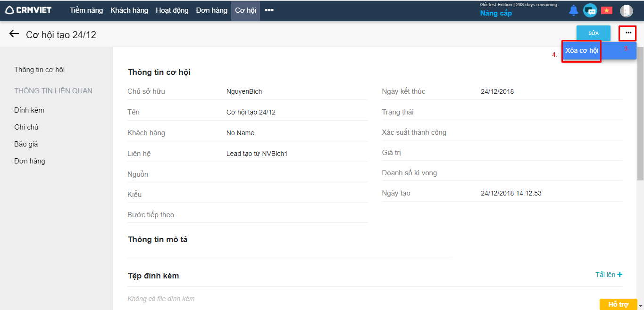Select Báo giá in the sidebar
Screen dimensions: 644x310
(26, 144)
